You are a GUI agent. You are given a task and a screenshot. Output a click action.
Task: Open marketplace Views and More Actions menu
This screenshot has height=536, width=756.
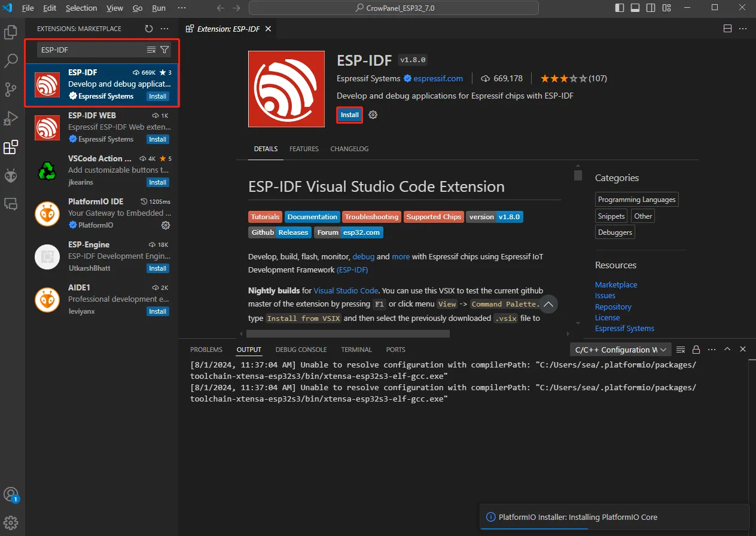point(164,29)
